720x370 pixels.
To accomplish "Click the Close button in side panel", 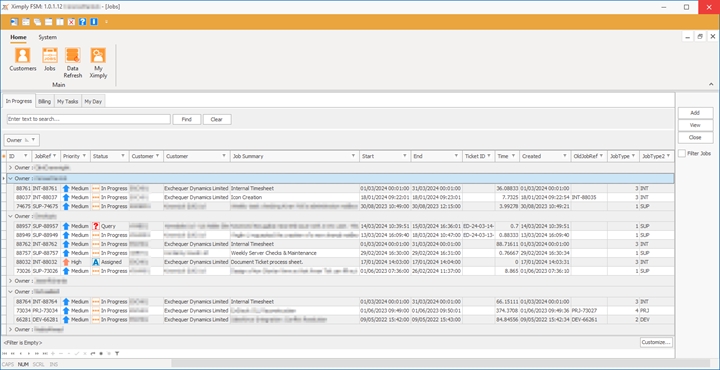I will pyautogui.click(x=695, y=137).
